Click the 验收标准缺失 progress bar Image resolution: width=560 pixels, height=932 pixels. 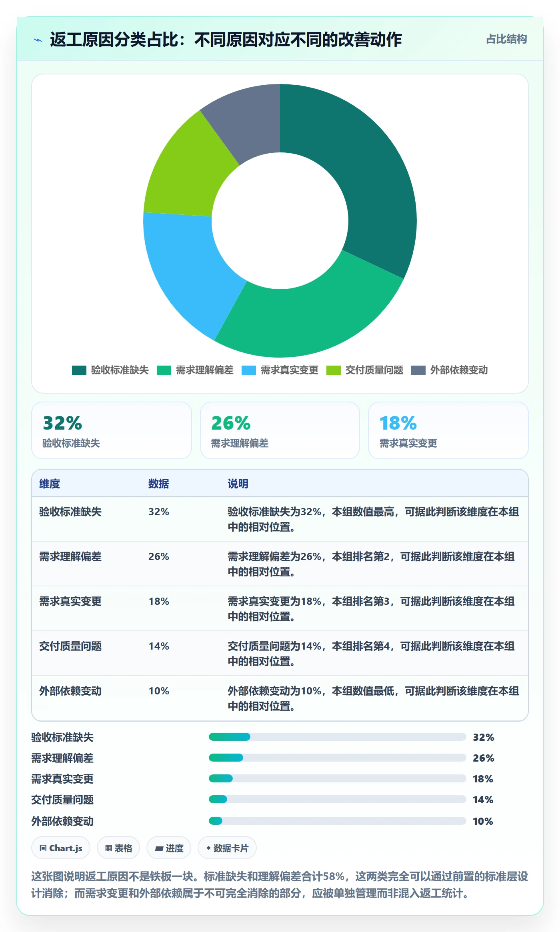pyautogui.click(x=338, y=737)
